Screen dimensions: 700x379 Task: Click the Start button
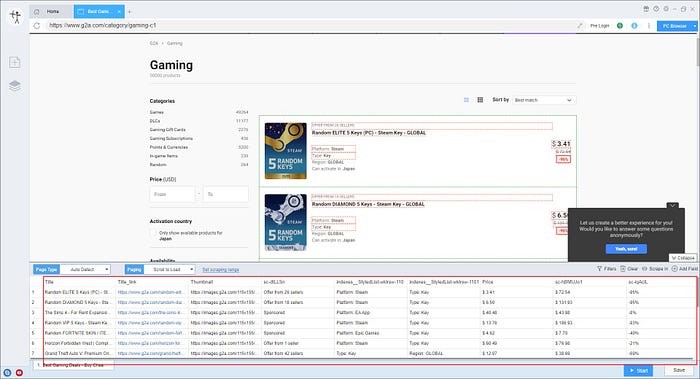point(638,371)
